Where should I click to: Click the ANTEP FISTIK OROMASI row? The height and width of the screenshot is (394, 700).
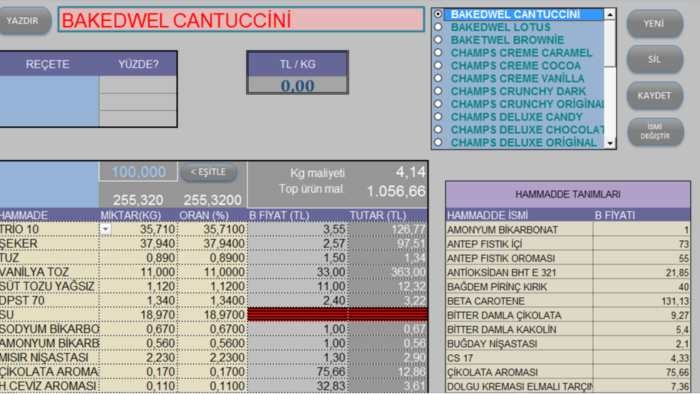[x=568, y=258]
